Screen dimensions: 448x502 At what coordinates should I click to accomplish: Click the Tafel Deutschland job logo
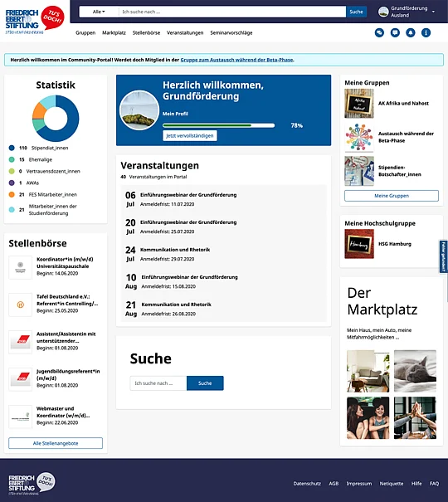(x=20, y=305)
